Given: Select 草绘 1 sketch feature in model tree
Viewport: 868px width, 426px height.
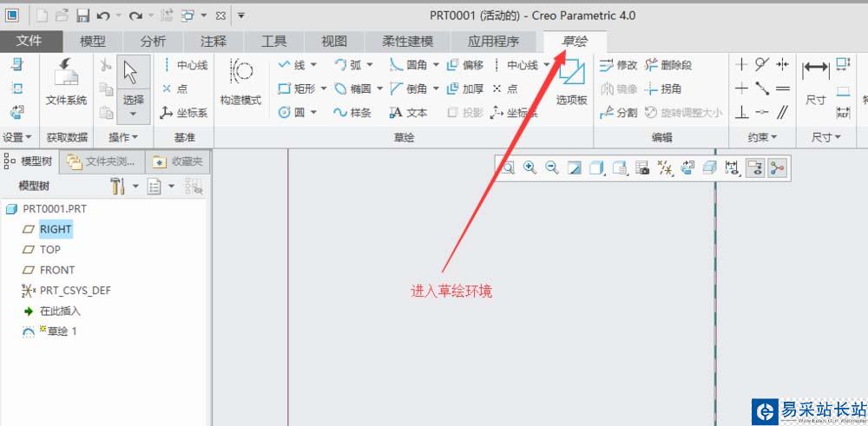Looking at the screenshot, I should point(62,331).
